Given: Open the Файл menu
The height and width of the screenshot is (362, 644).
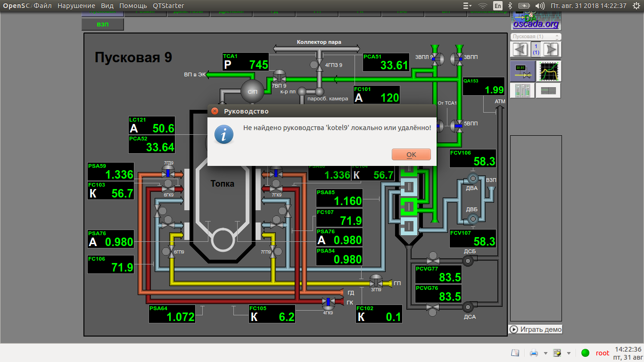Looking at the screenshot, I should [x=42, y=6].
